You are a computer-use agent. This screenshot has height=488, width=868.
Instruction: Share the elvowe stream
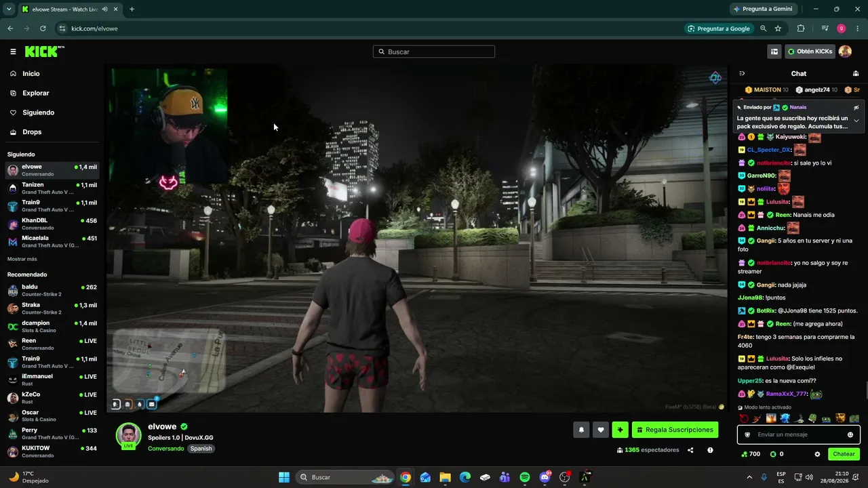[x=690, y=450]
